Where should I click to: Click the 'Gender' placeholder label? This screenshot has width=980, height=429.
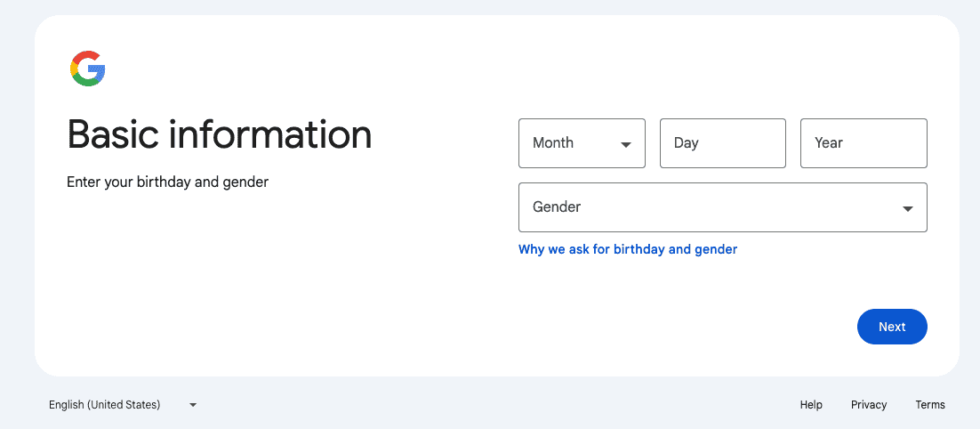556,206
